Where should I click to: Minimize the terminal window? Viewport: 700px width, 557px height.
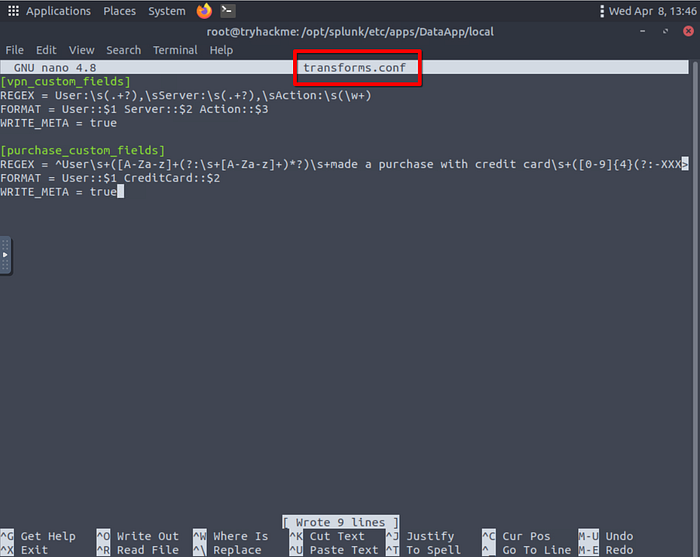coord(642,31)
